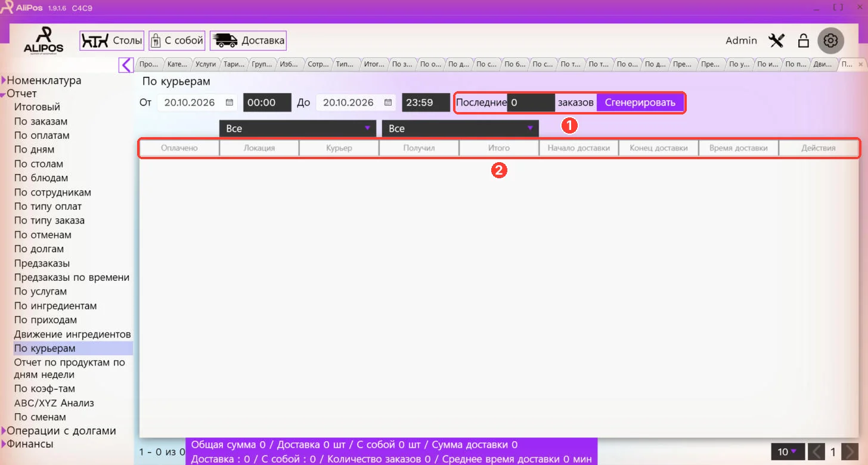The image size is (868, 465).
Task: Open the По сменам report
Action: (x=40, y=417)
